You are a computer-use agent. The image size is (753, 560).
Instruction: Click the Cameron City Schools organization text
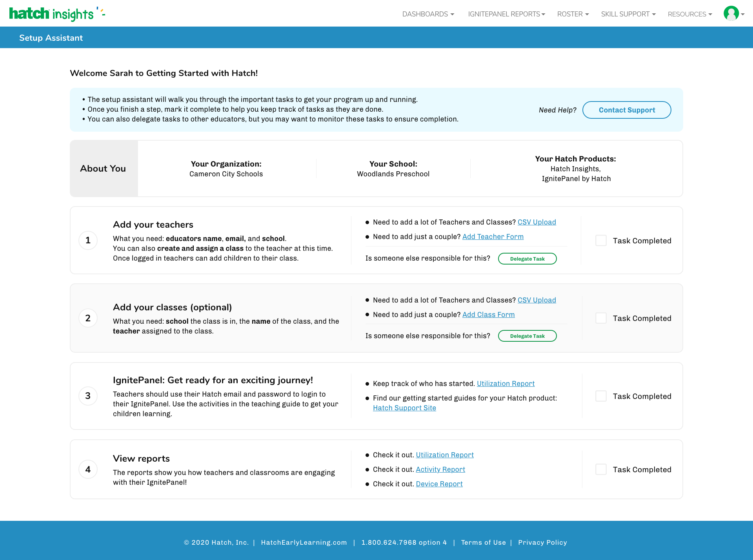226,174
